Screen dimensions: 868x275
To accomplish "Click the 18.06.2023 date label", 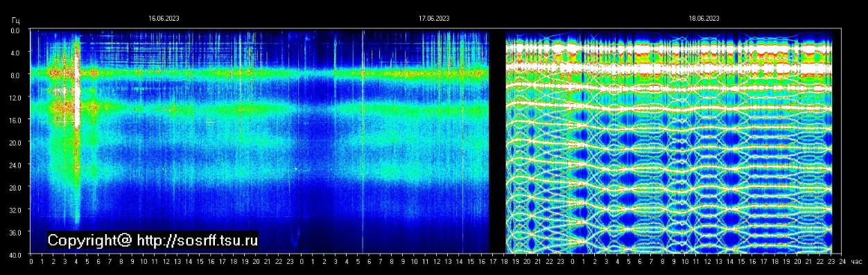I will pos(704,19).
